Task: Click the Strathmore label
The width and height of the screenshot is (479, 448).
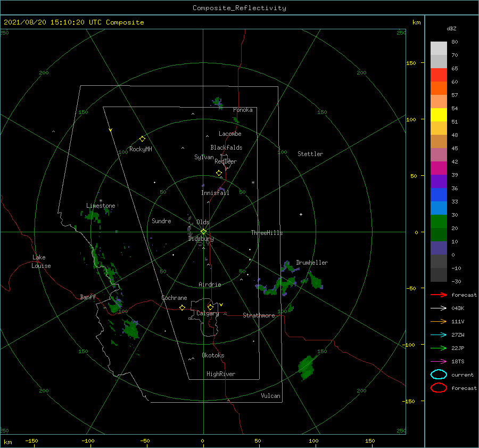Action: pyautogui.click(x=259, y=315)
